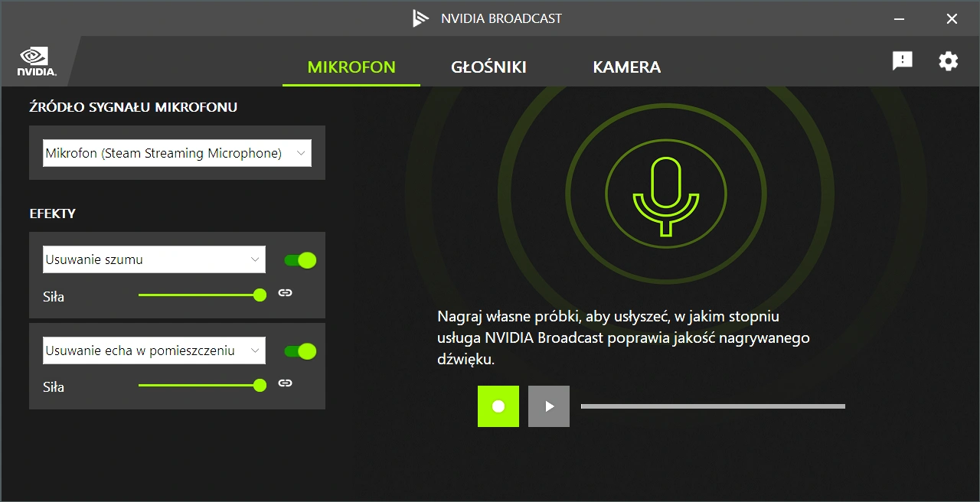
Task: Click the feedback exclamation speech-bubble icon
Action: (903, 61)
